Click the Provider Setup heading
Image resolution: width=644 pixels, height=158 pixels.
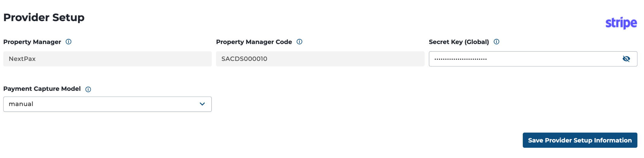(x=44, y=17)
